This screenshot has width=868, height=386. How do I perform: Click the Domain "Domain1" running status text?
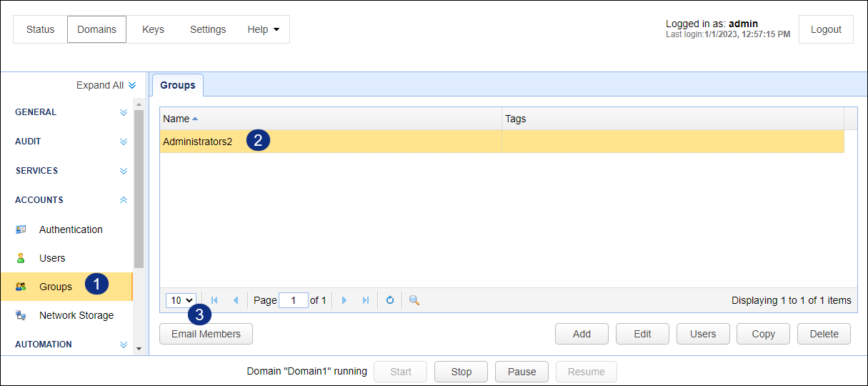[x=307, y=372]
